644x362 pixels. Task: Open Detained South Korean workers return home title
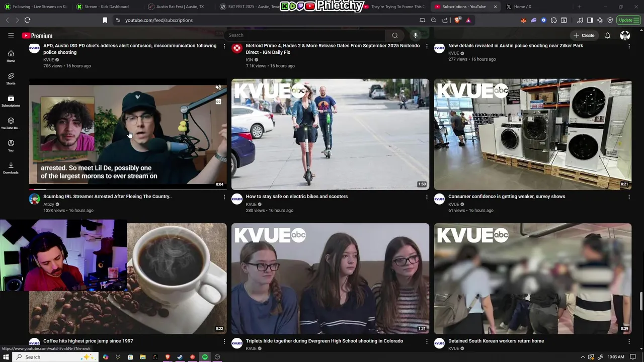[x=496, y=341]
